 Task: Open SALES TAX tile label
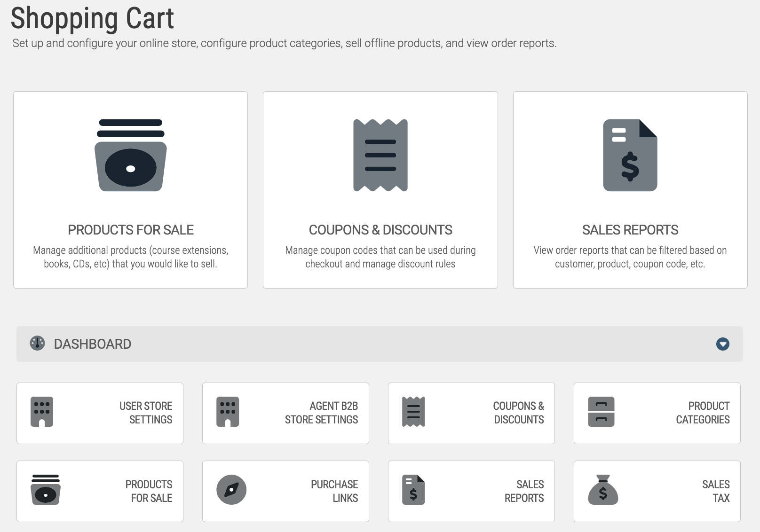coord(716,491)
